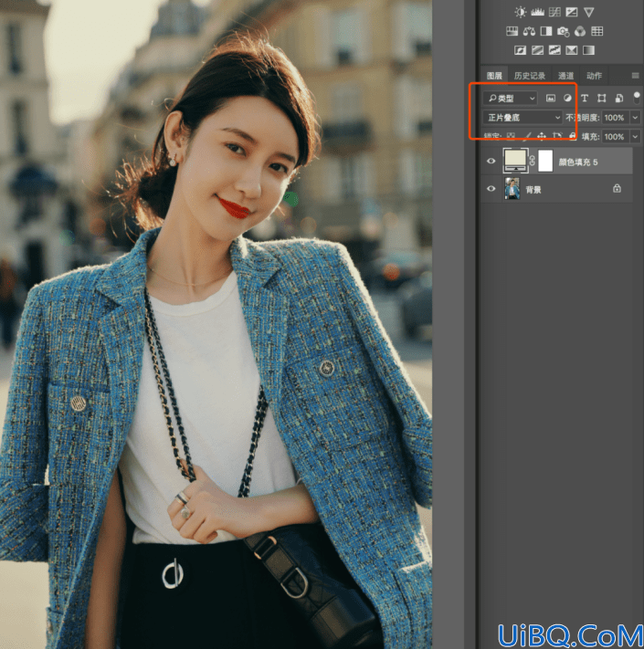Click the 颜色填充 5 color fill thumbnail
644x649 pixels.
click(x=515, y=160)
